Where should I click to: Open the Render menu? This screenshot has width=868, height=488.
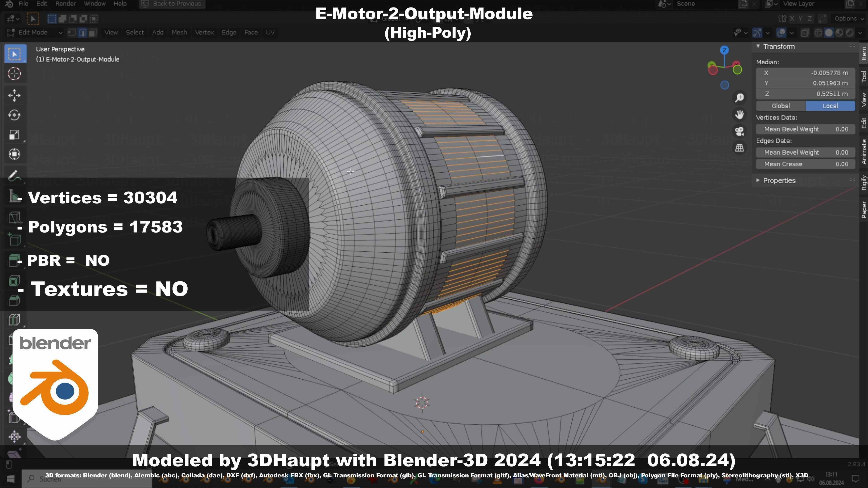coord(65,4)
